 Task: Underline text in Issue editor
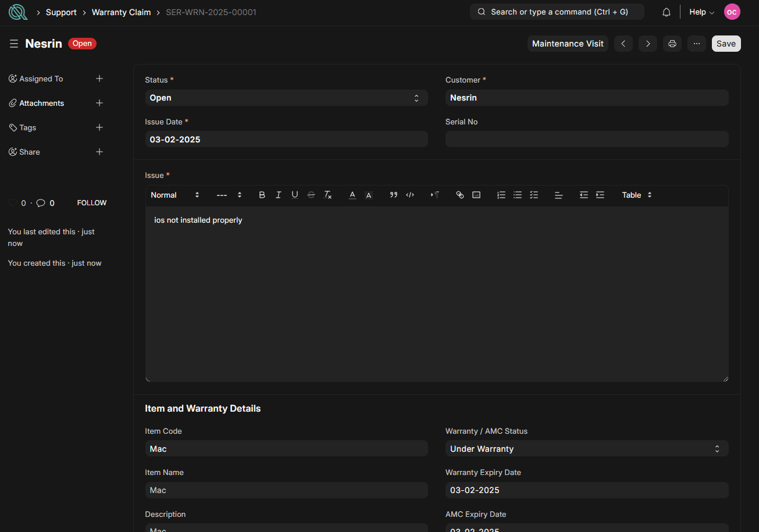[x=295, y=195]
